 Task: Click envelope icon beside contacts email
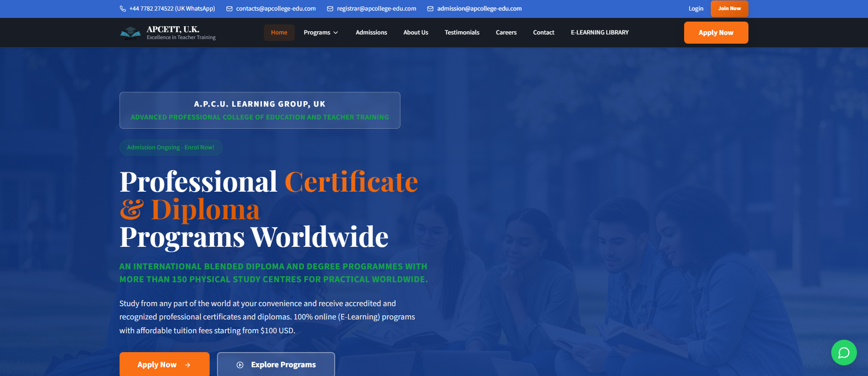[x=229, y=9]
